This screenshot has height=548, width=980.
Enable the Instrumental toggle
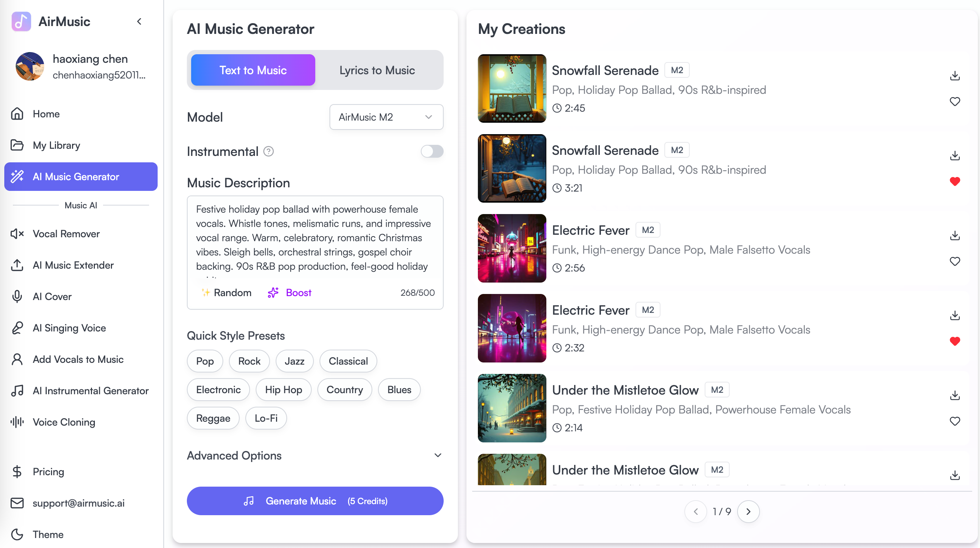[x=432, y=151]
